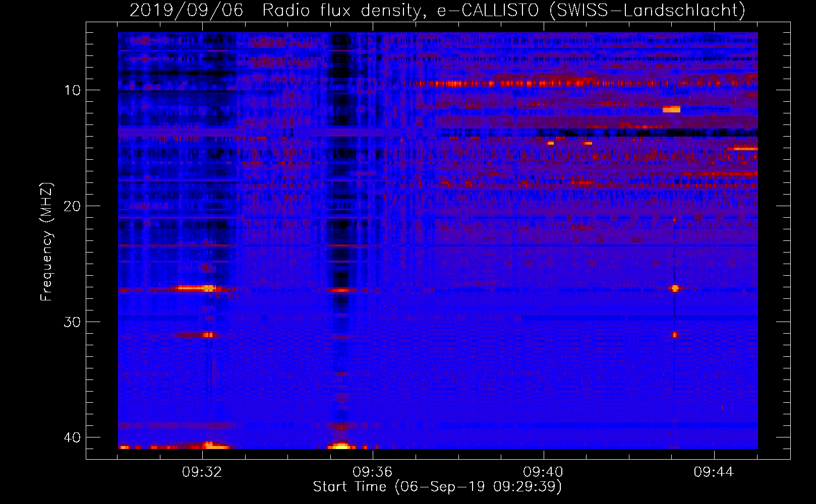Click the 30 MHz frequency tick label

coord(72,322)
